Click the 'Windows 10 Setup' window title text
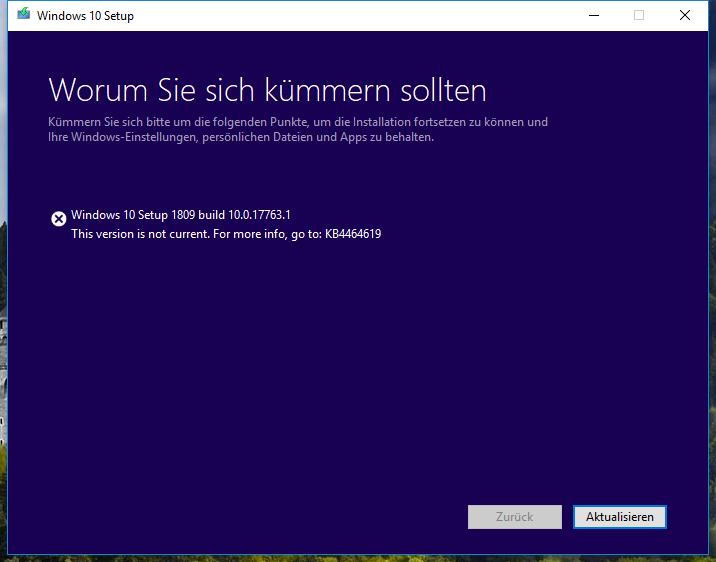 pyautogui.click(x=85, y=16)
